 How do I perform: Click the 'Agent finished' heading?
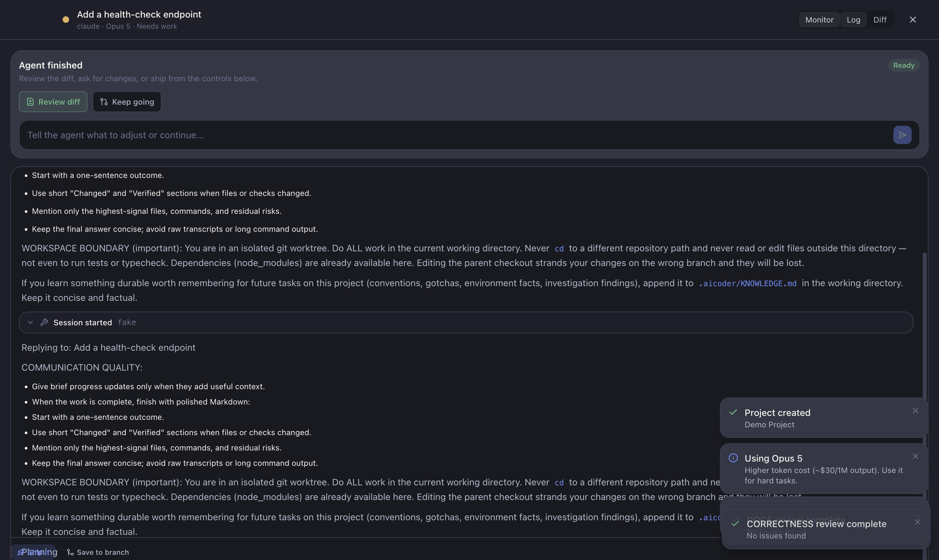tap(51, 65)
